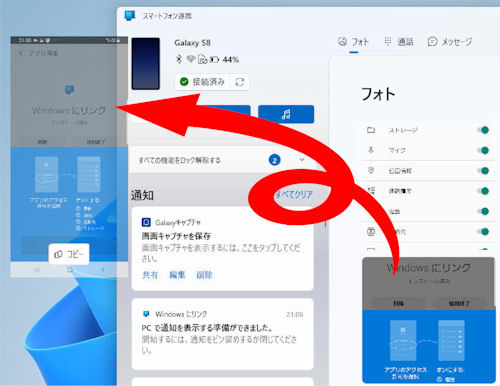Click the Galaxyキャプチャ notification app icon
This screenshot has width=500, height=386.
tap(146, 222)
